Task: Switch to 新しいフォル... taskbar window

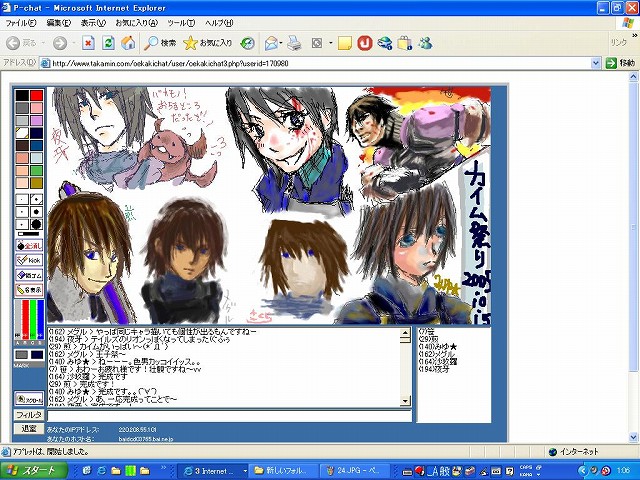Action: pos(284,471)
